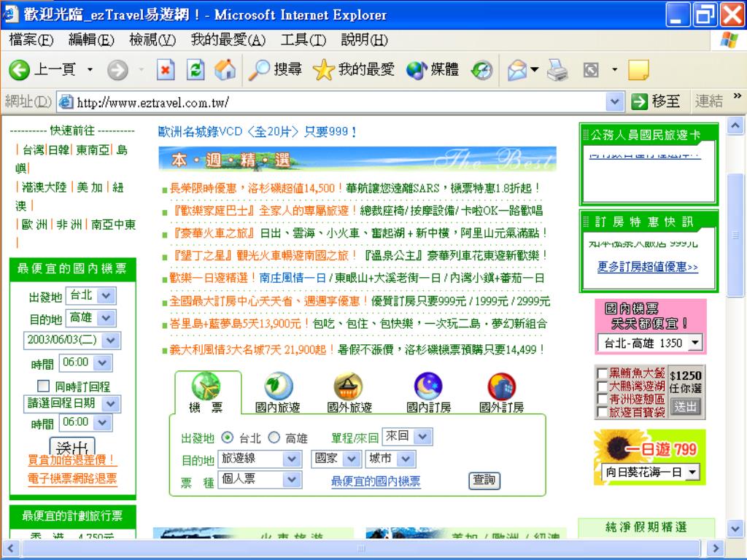Click the vertical scrollbar thumb

[735, 236]
